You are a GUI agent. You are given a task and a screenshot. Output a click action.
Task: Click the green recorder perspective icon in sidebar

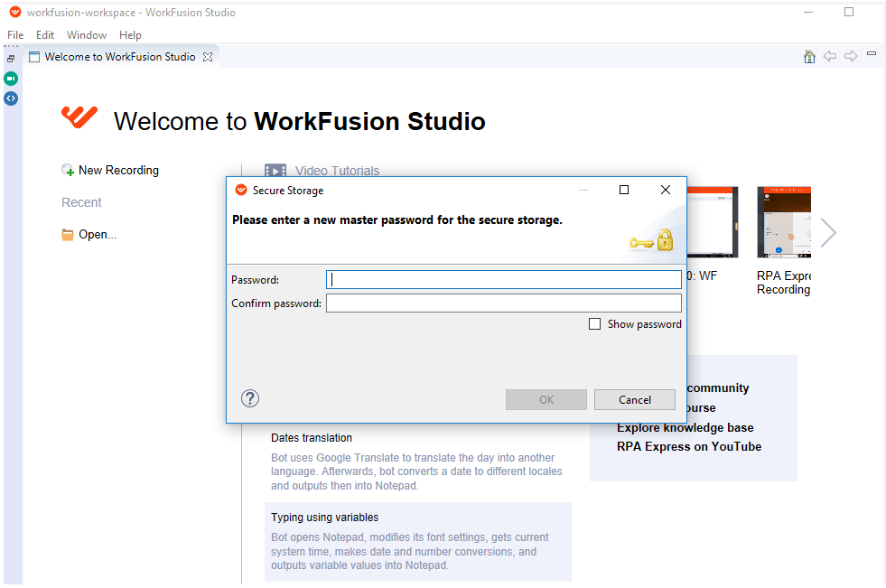(11, 79)
